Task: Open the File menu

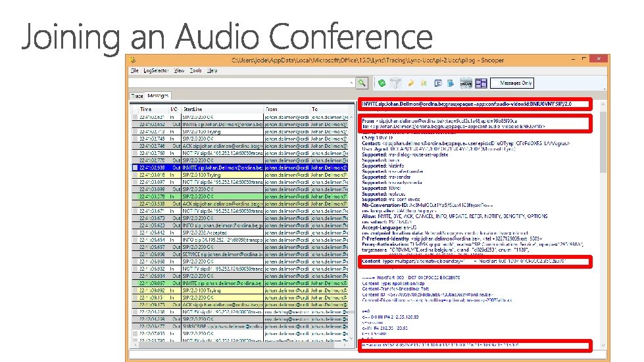Action: 134,70
